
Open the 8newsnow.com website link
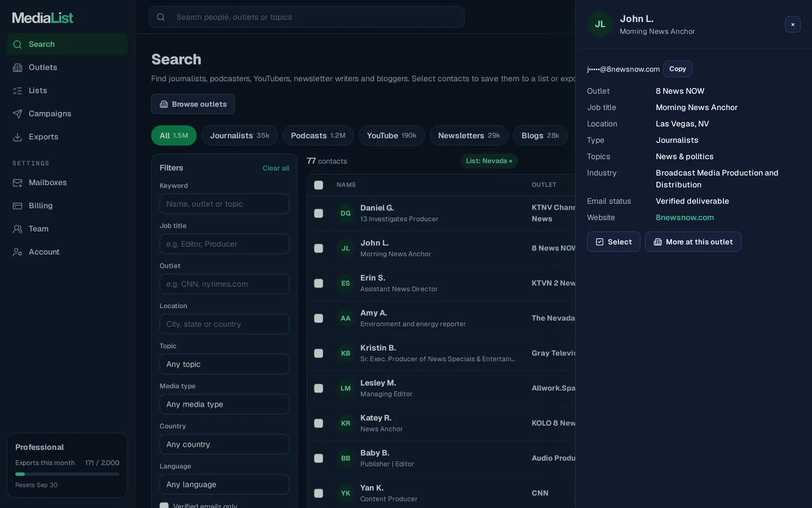click(x=685, y=217)
